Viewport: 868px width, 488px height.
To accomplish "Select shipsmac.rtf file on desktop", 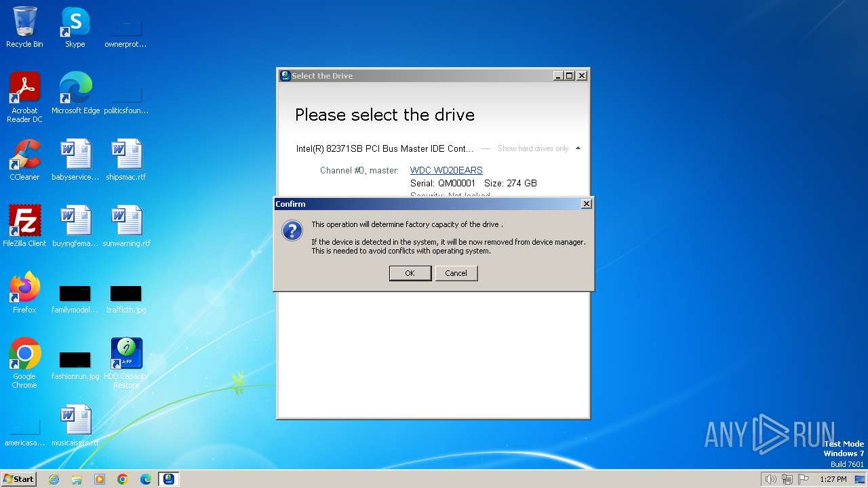I will tap(126, 160).
